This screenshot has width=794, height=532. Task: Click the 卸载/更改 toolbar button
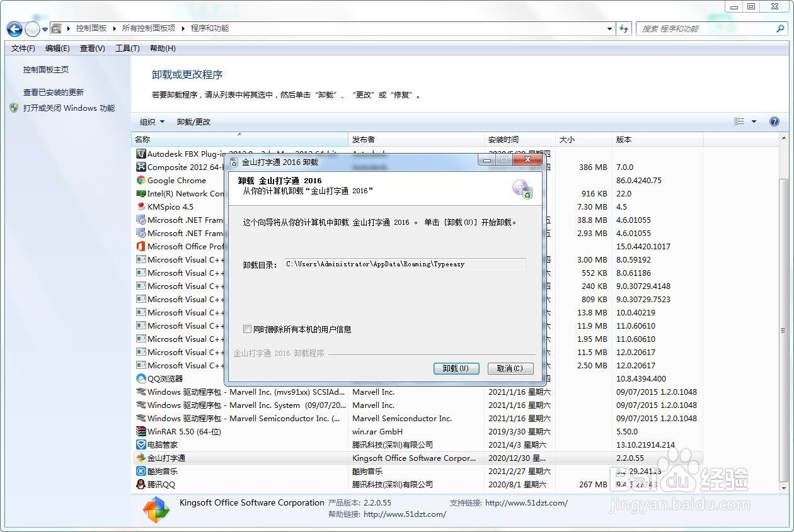pos(193,122)
